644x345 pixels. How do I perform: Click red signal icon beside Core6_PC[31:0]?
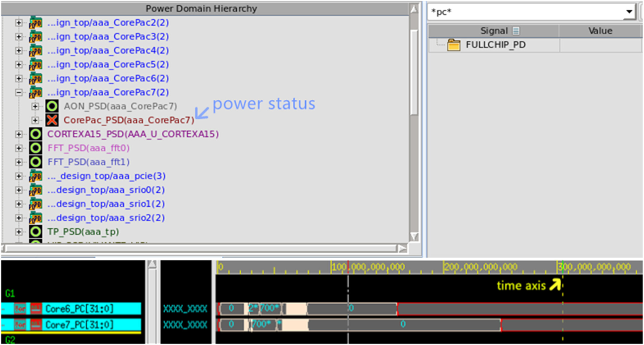point(36,309)
